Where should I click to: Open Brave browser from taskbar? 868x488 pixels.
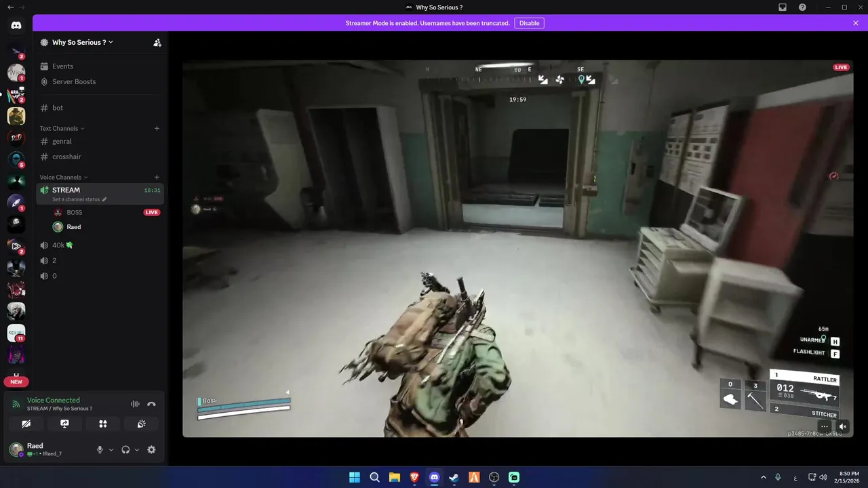click(414, 477)
